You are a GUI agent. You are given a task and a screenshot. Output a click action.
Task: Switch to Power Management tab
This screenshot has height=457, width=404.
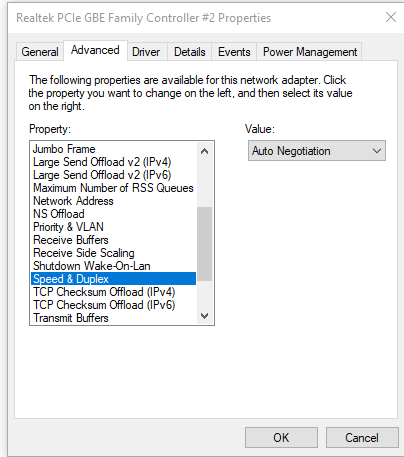click(x=310, y=52)
